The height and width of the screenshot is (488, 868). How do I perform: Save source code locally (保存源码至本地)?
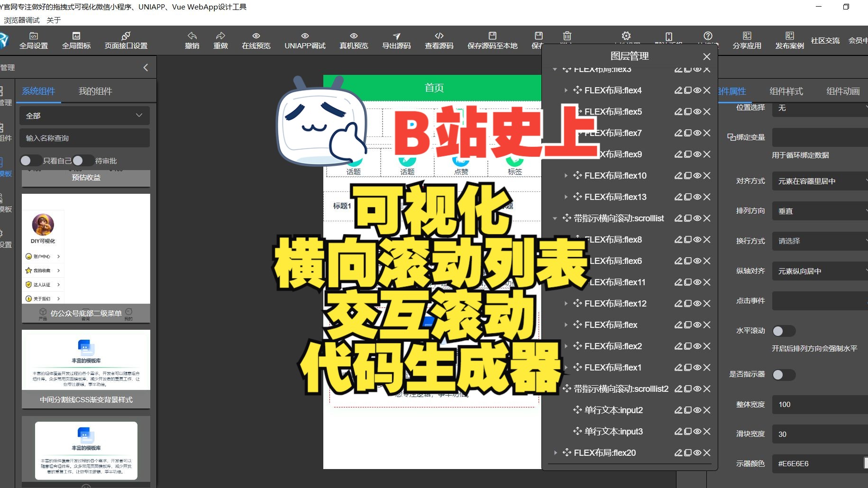click(492, 40)
